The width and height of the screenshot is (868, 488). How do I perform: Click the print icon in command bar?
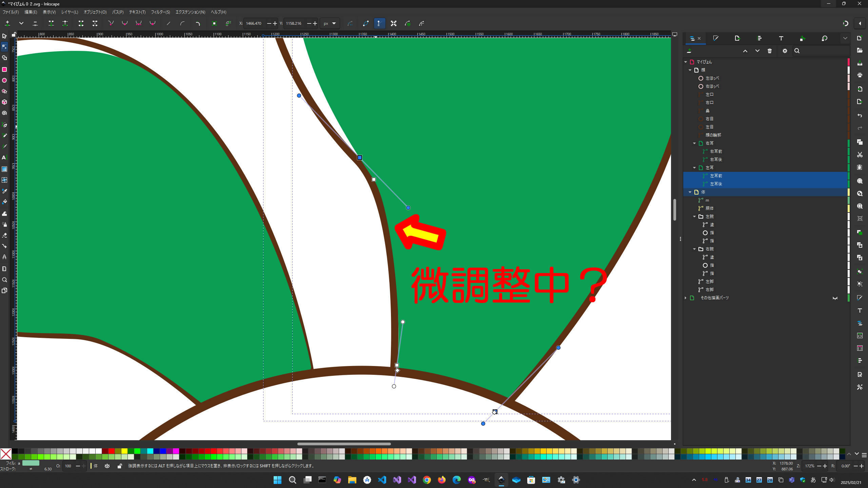click(860, 75)
